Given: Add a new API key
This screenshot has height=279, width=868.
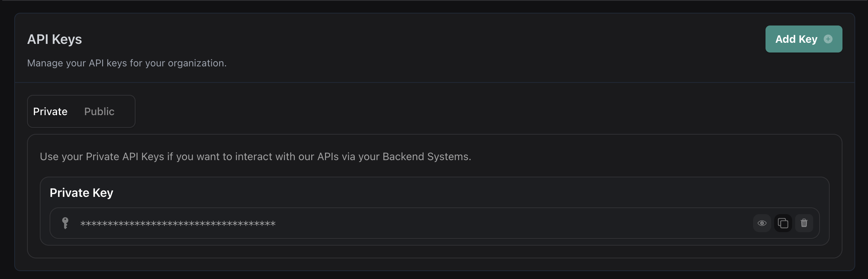Looking at the screenshot, I should [804, 39].
